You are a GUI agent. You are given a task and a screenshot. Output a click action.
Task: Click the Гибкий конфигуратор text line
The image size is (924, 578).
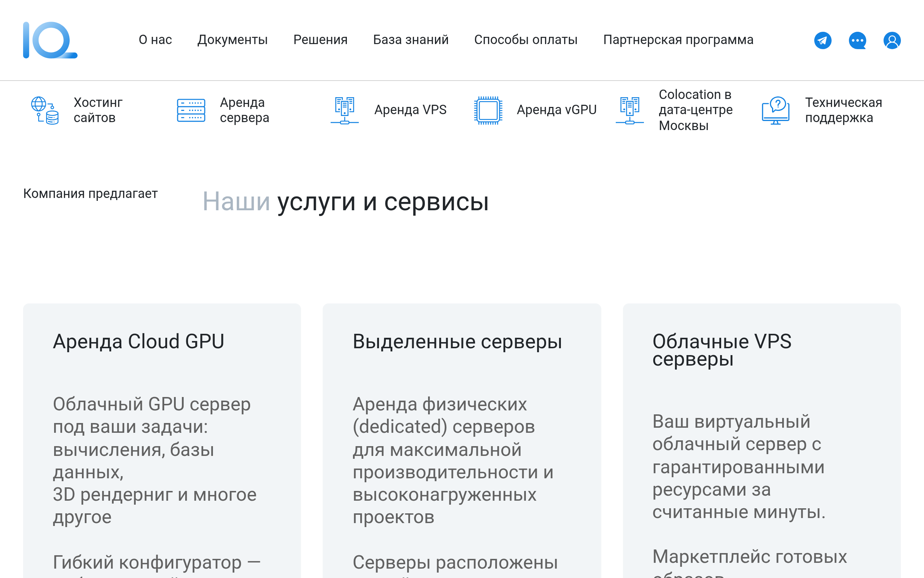point(157,562)
